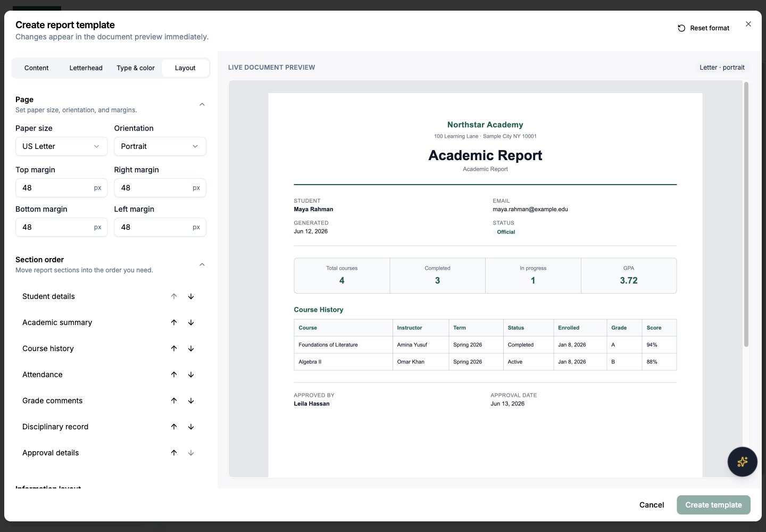
Task: Close the Create report template dialog
Action: pyautogui.click(x=748, y=24)
